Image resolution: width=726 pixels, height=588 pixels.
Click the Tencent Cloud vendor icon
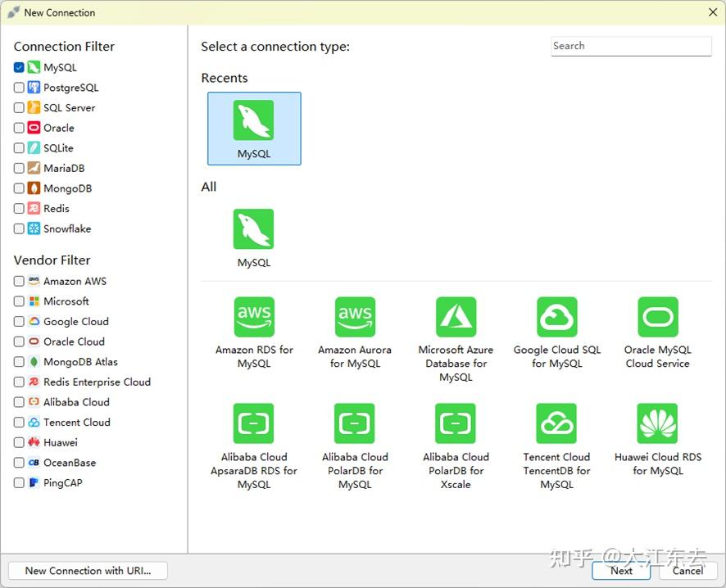coord(34,422)
